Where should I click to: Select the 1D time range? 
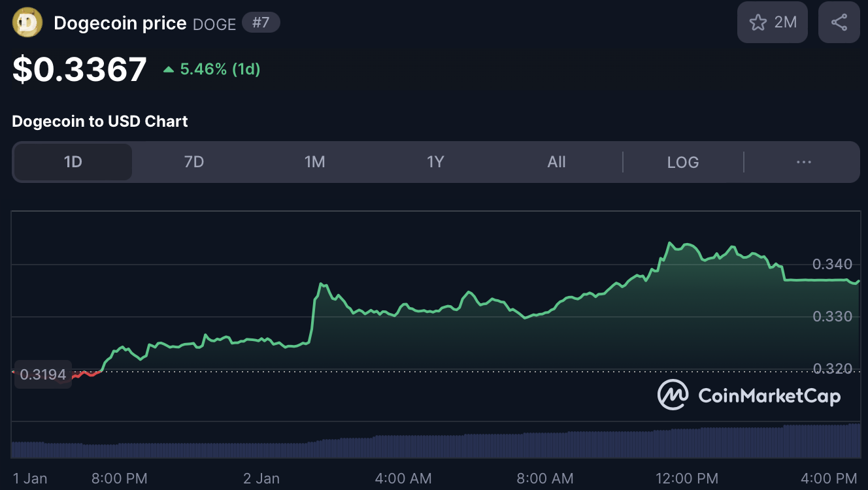click(x=73, y=162)
